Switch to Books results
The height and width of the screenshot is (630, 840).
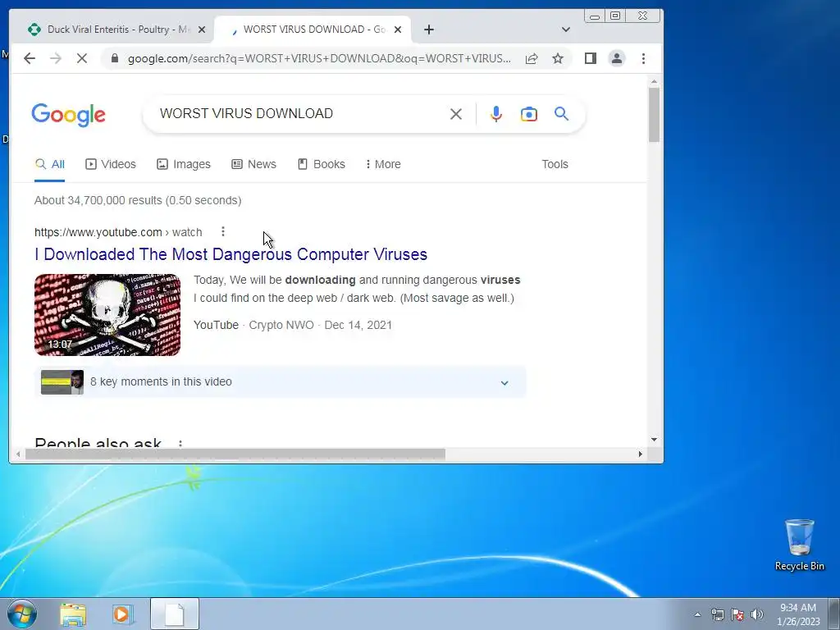tap(322, 164)
